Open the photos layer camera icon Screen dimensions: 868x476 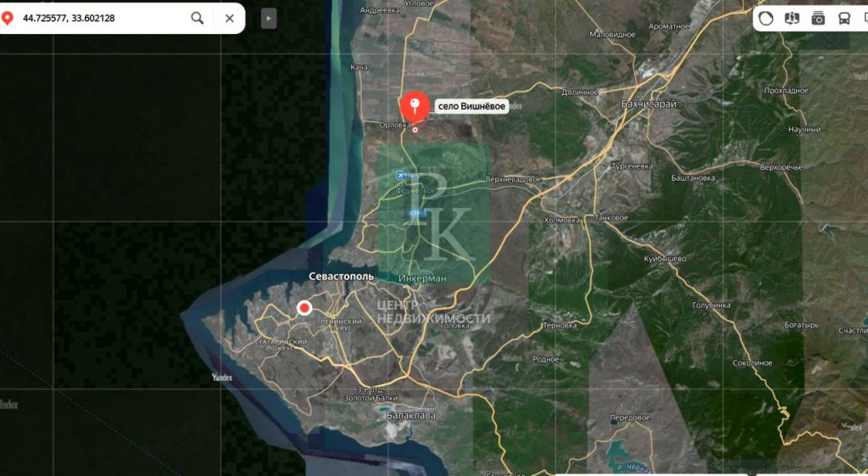[x=818, y=18]
